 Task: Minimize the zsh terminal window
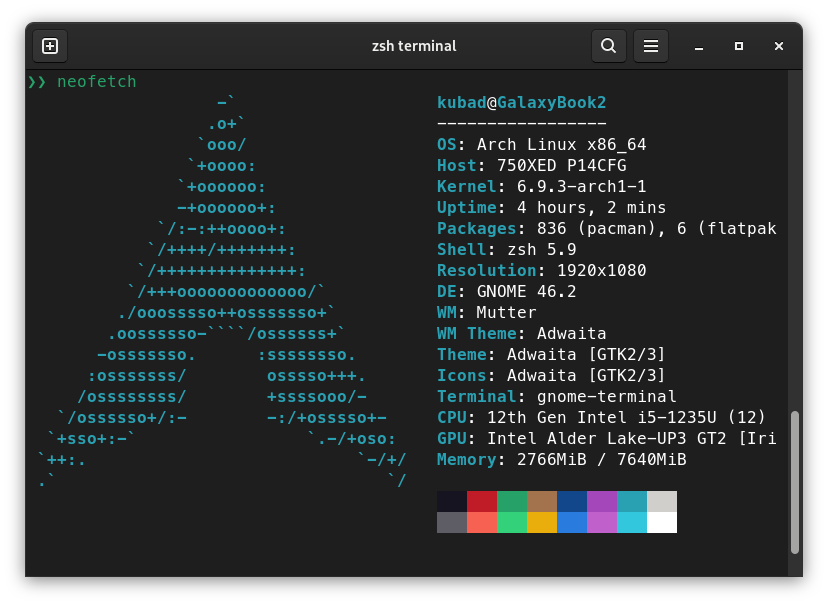coord(699,46)
